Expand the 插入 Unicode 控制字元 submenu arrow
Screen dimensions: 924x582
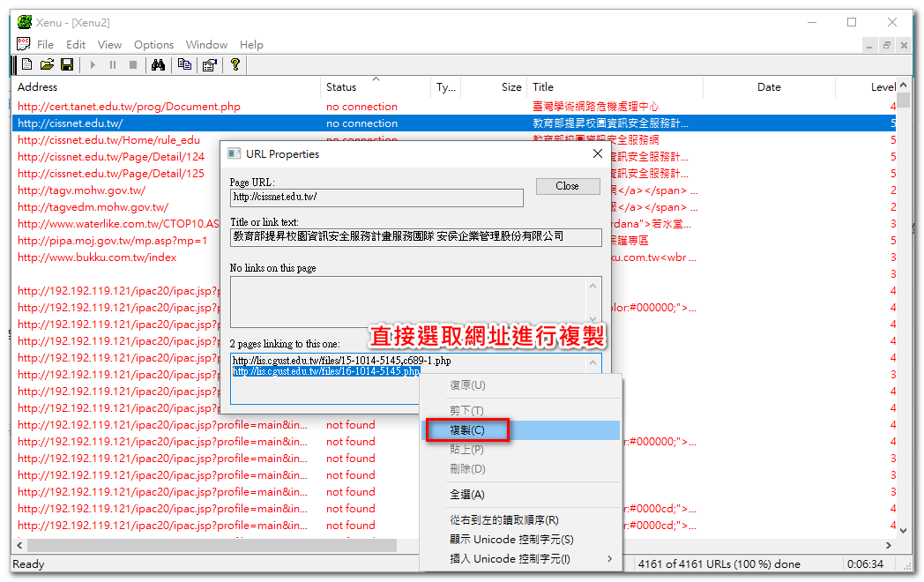point(609,558)
